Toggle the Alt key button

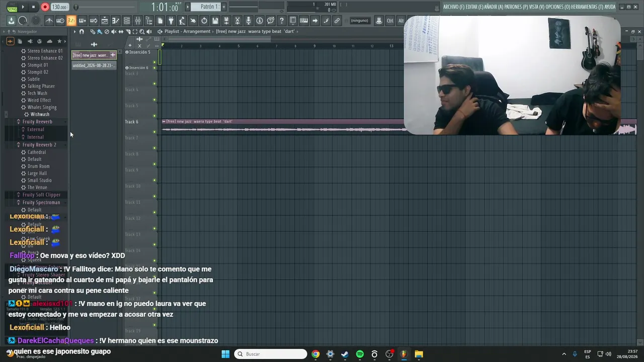pos(401,21)
